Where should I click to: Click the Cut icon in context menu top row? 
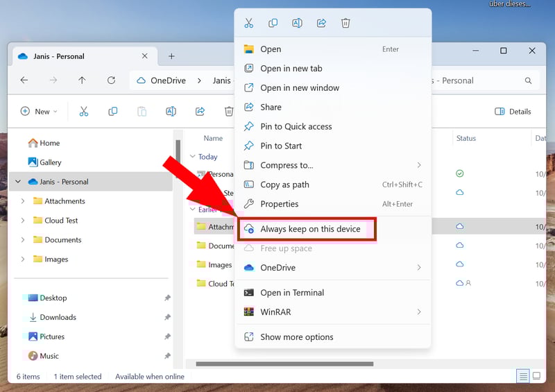249,24
